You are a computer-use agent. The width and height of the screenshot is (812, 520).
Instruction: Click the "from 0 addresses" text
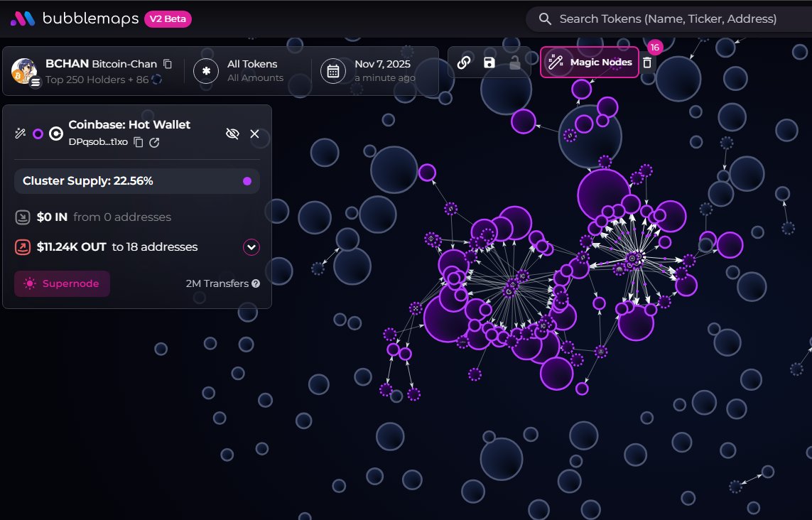(122, 217)
